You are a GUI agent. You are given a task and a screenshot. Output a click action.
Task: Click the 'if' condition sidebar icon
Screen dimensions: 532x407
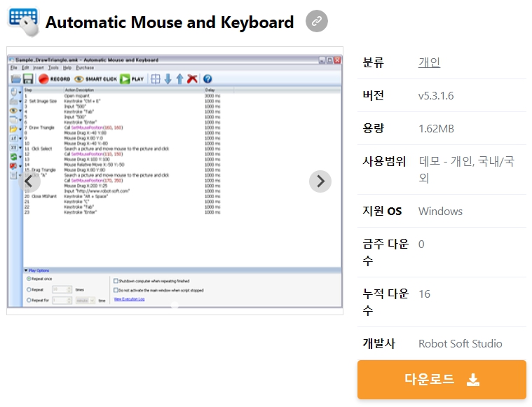click(13, 139)
